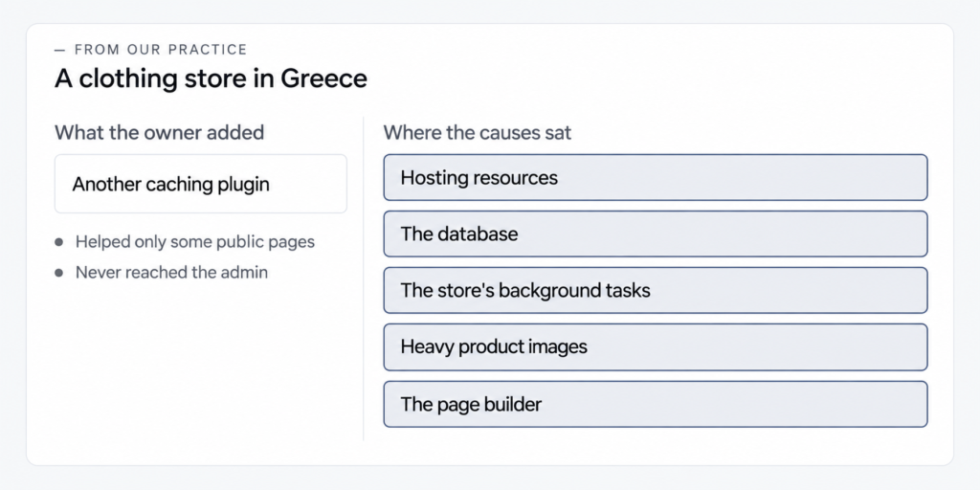Select 'The page builder' box

tap(655, 404)
